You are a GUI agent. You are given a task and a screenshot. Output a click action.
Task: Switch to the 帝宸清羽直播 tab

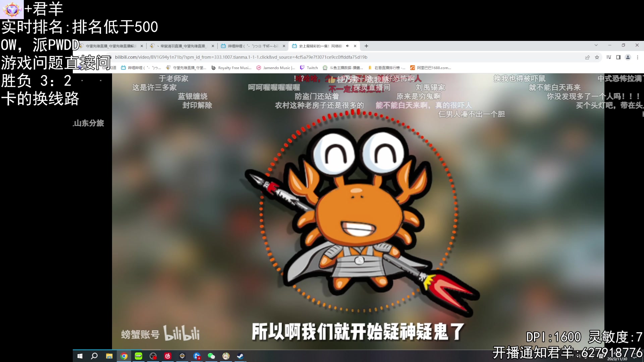(182, 46)
